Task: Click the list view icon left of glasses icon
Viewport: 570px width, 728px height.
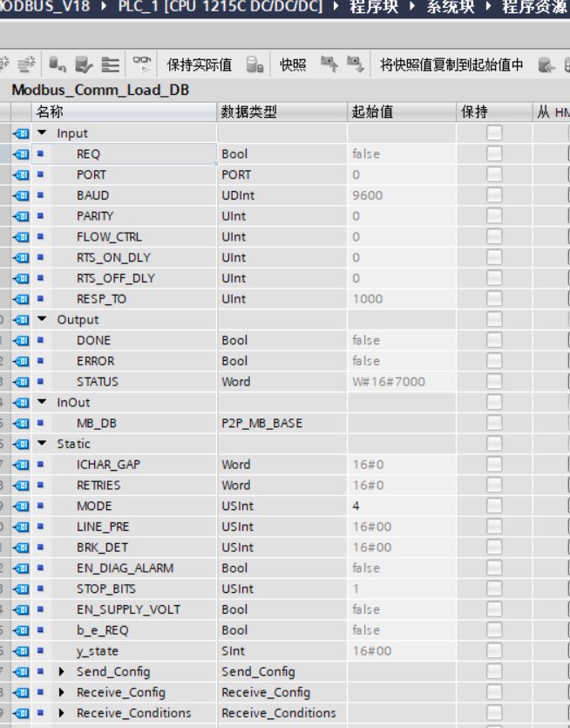Action: pos(111,65)
